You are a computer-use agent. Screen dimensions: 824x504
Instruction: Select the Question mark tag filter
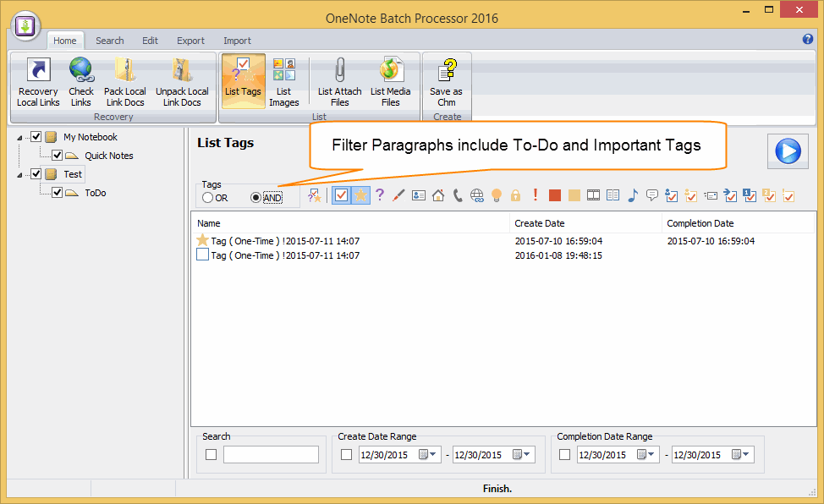(x=380, y=195)
